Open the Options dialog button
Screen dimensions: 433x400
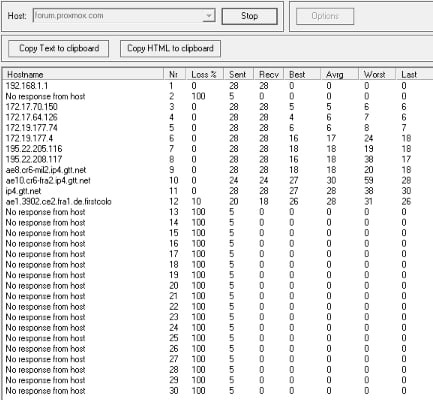point(325,16)
